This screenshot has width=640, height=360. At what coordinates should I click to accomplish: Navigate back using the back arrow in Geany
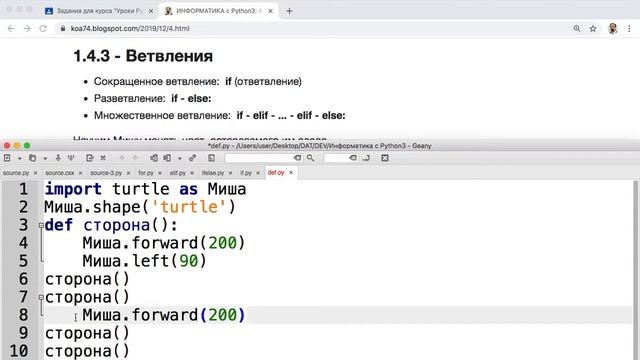(x=122, y=158)
